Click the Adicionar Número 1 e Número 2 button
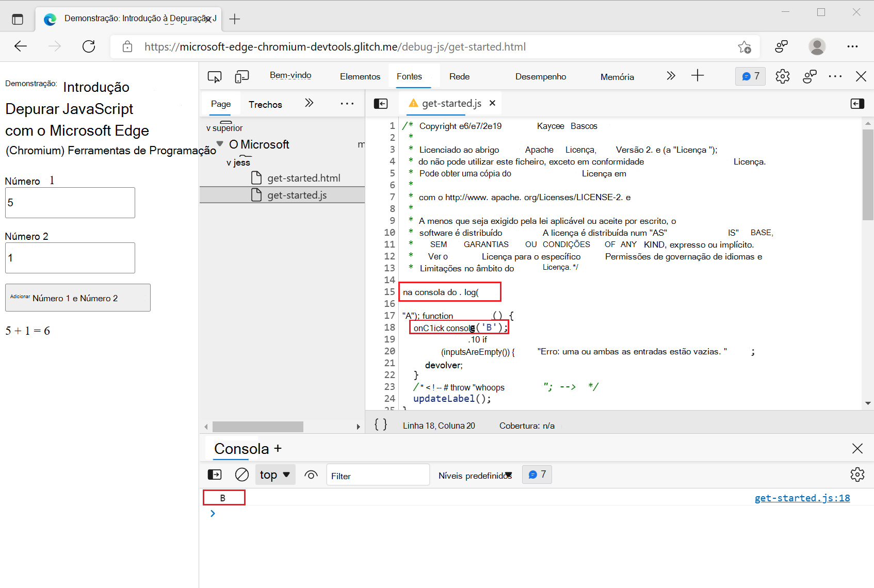874x588 pixels. pos(77,297)
